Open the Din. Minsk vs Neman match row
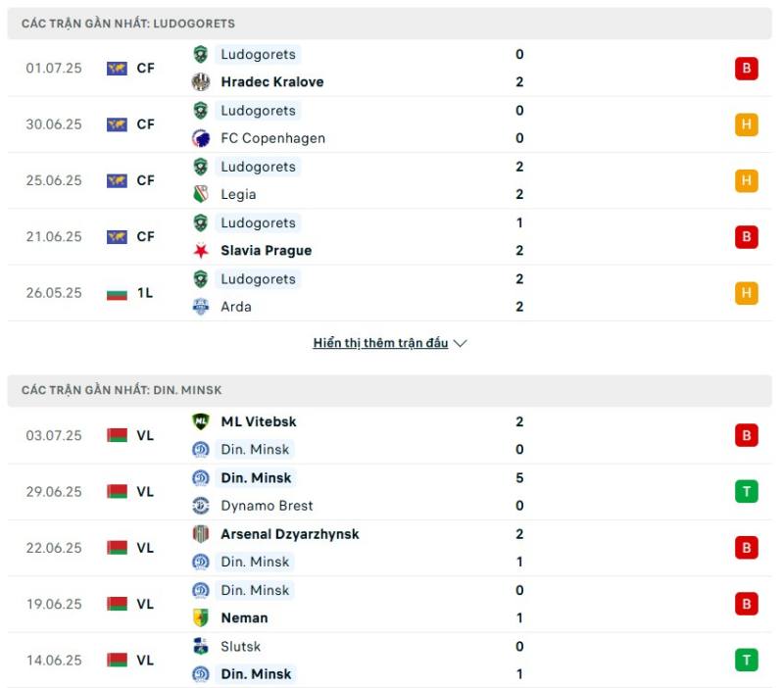The width and height of the screenshot is (784, 688). tap(392, 604)
